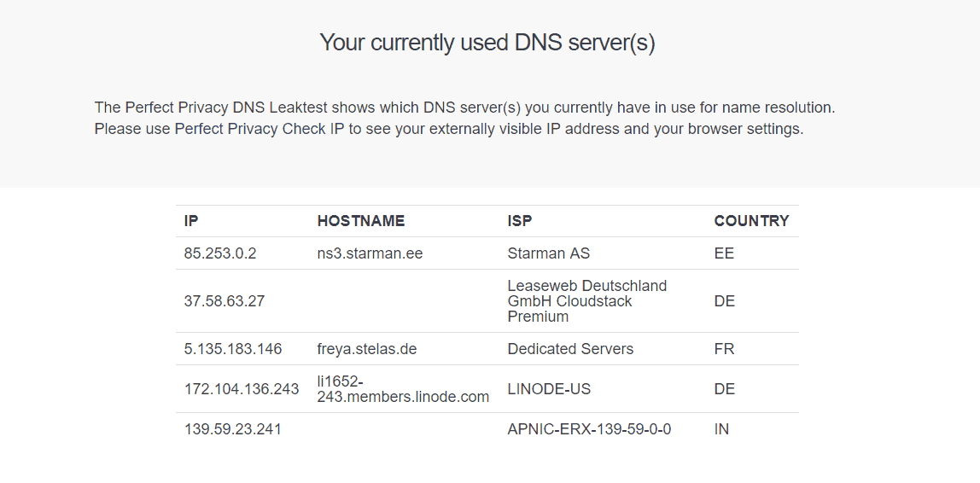Click the COUNTRY column header
The image size is (980, 483).
click(751, 220)
